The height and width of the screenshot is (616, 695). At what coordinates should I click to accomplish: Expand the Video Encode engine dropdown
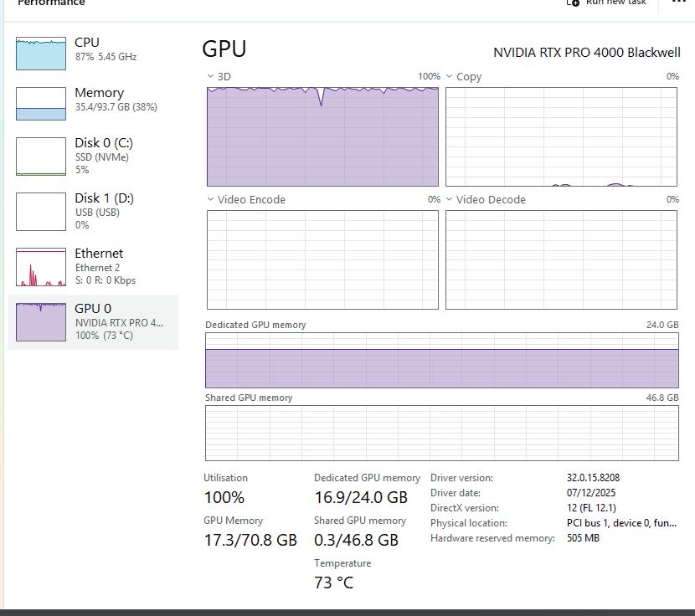211,199
